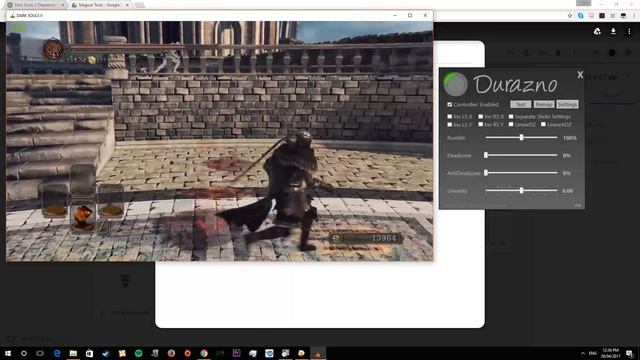This screenshot has height=360, width=640.
Task: Click the AntiDeadzone slider handle
Action: point(486,173)
